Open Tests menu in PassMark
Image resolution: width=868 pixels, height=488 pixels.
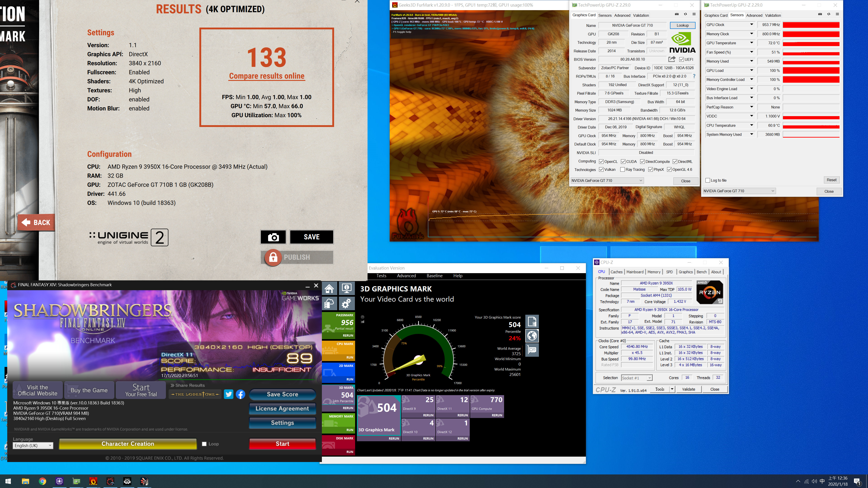[381, 276]
